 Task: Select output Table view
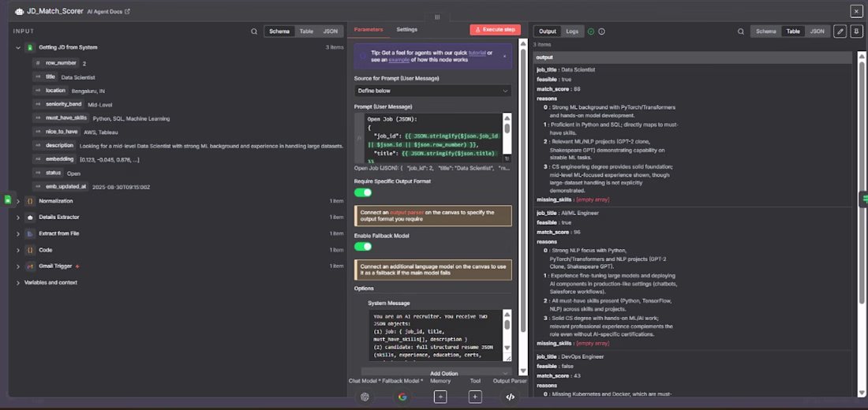793,32
